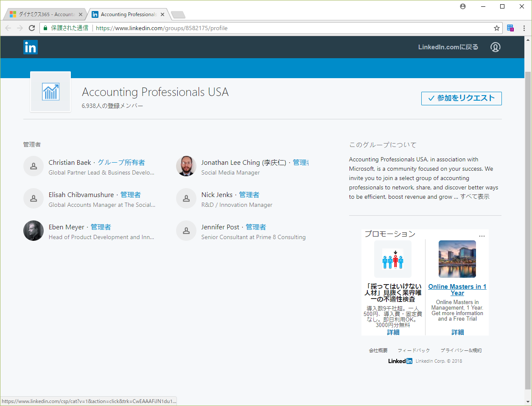Viewport: 532px width, 406px height.
Task: Click the people-selection ad image
Action: (393, 259)
